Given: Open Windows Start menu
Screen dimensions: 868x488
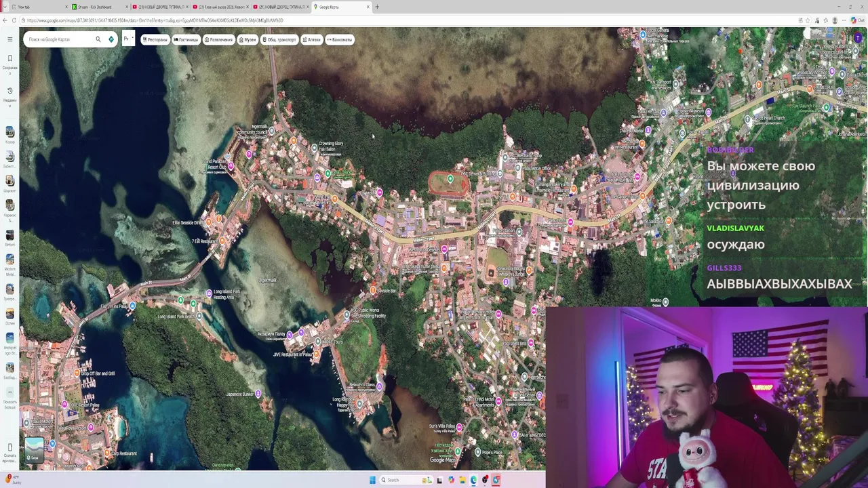Looking at the screenshot, I should [372, 480].
